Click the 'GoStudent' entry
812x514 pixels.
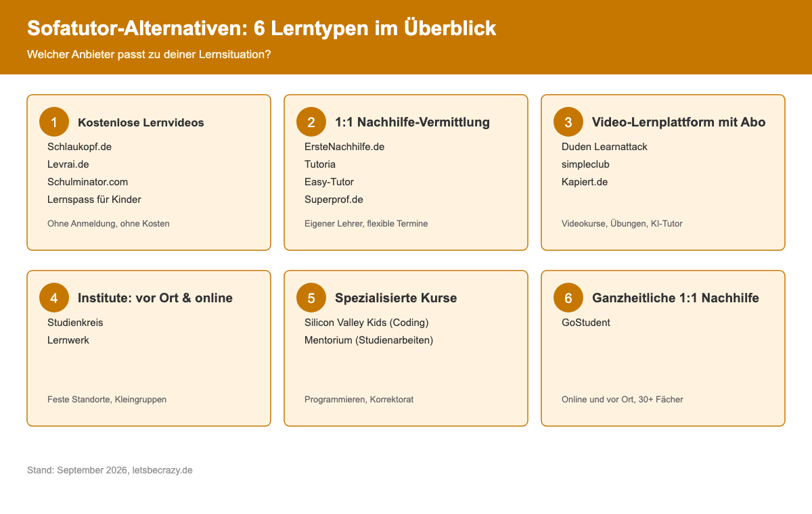click(x=586, y=323)
